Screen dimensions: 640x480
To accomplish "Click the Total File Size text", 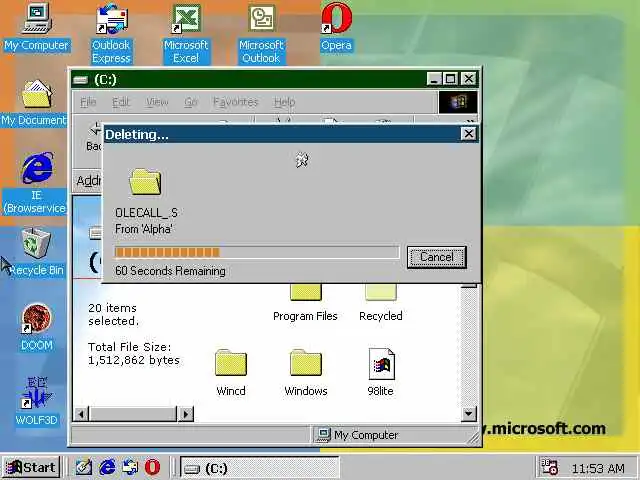I will (x=133, y=353).
